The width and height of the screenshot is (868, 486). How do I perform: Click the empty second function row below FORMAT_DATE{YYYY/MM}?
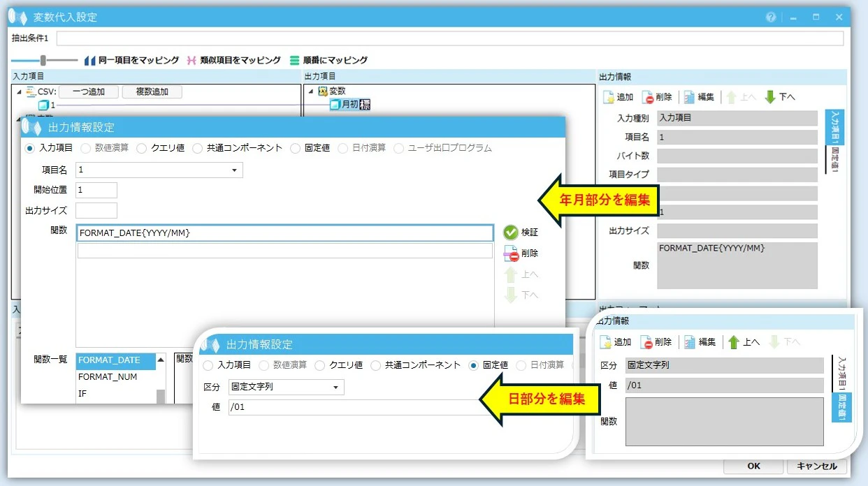(285, 251)
